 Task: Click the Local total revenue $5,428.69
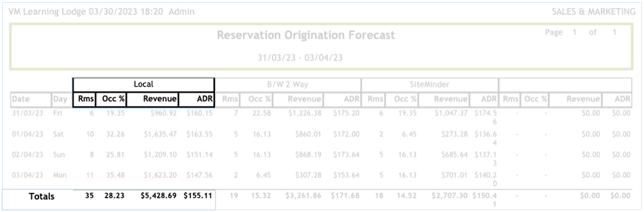click(x=157, y=196)
